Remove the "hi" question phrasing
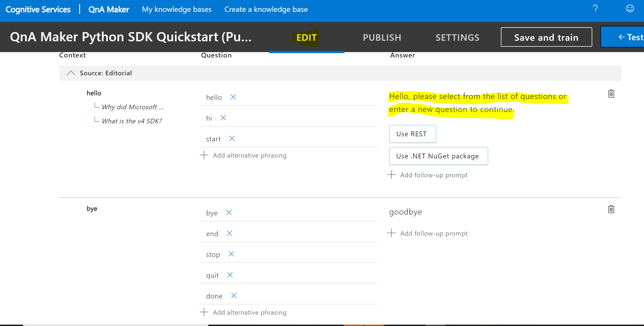644x326 pixels. click(223, 118)
